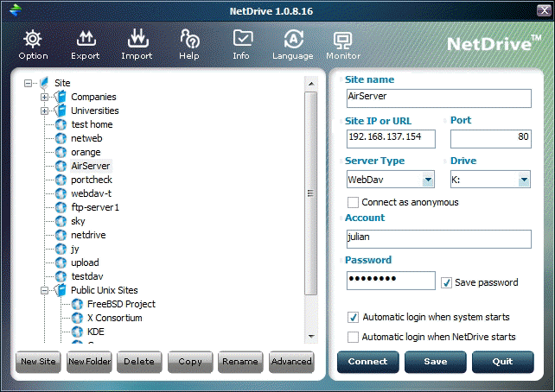Click the globe icon beside netweb
Viewport: 555px width, 392px height.
click(x=61, y=138)
